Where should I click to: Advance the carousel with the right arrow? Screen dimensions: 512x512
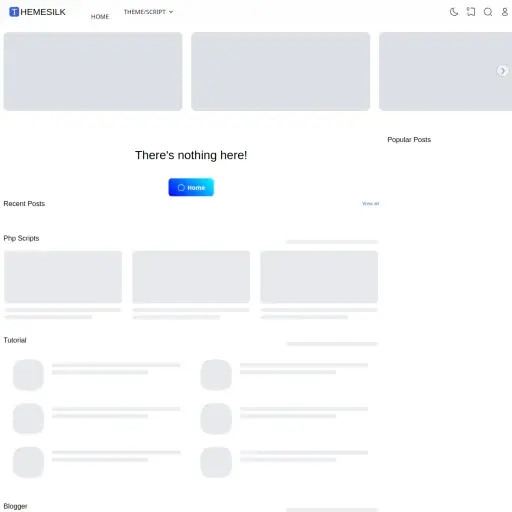point(502,71)
